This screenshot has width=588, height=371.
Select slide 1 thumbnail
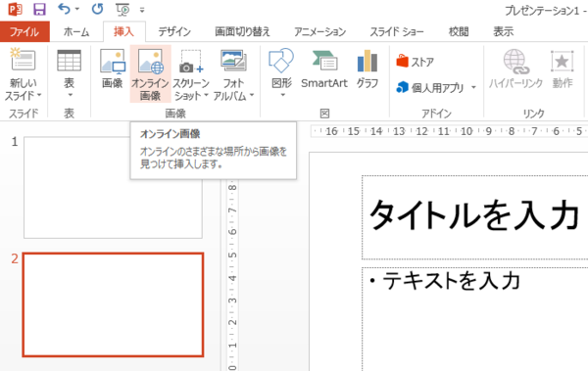(113, 187)
